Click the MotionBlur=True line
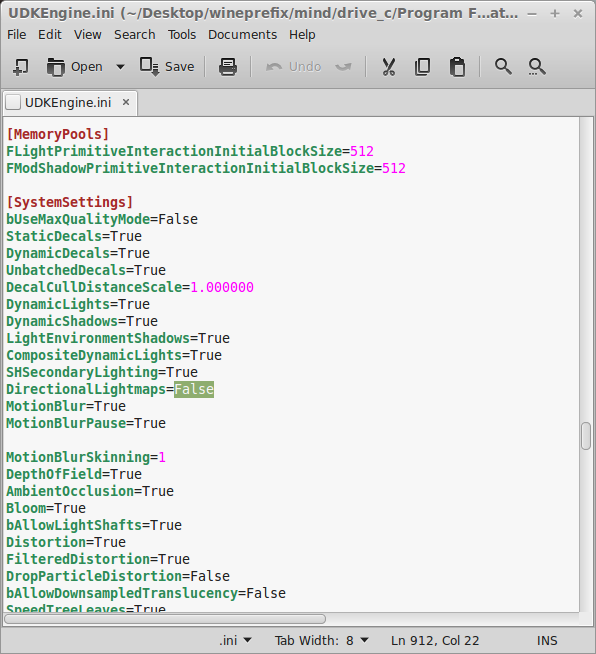This screenshot has height=654, width=596. tap(66, 406)
